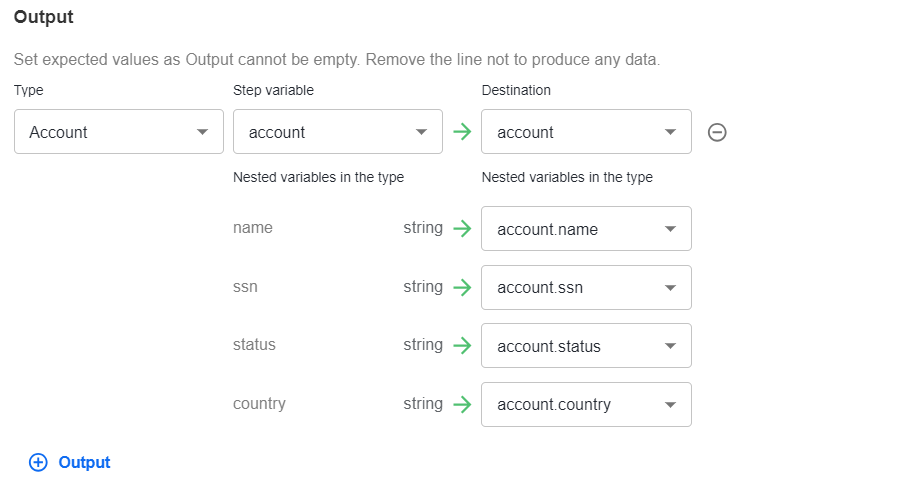Click the 'Destination' column label

click(x=516, y=90)
